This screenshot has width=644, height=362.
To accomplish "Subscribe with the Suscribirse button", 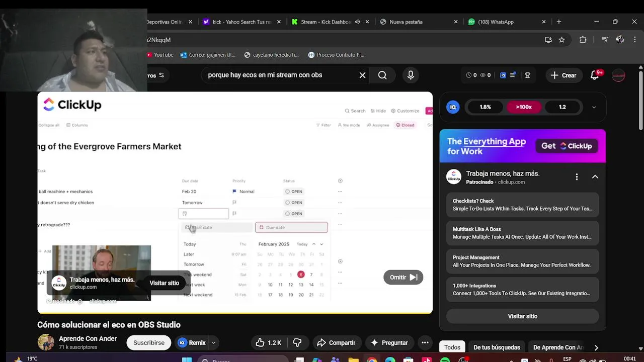I will pos(149,342).
